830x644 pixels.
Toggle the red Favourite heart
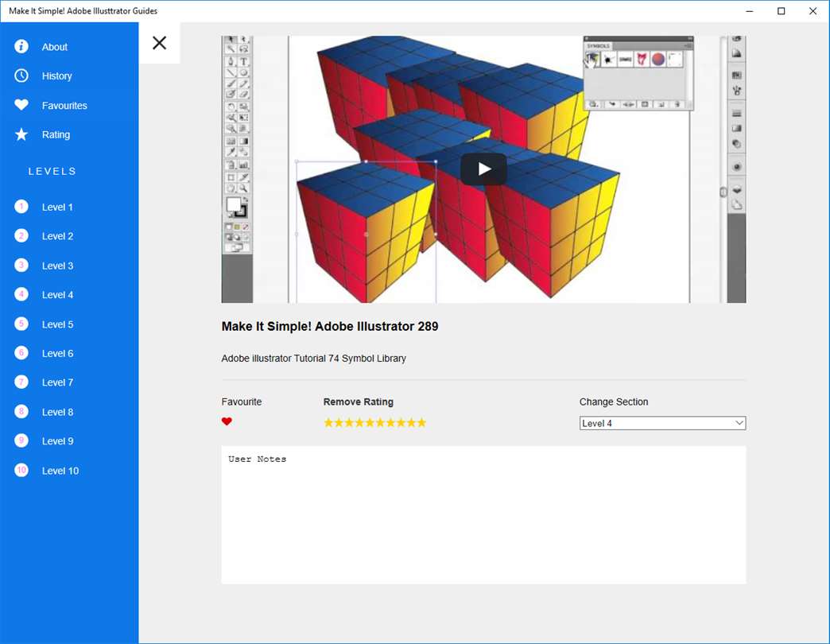[x=227, y=421]
